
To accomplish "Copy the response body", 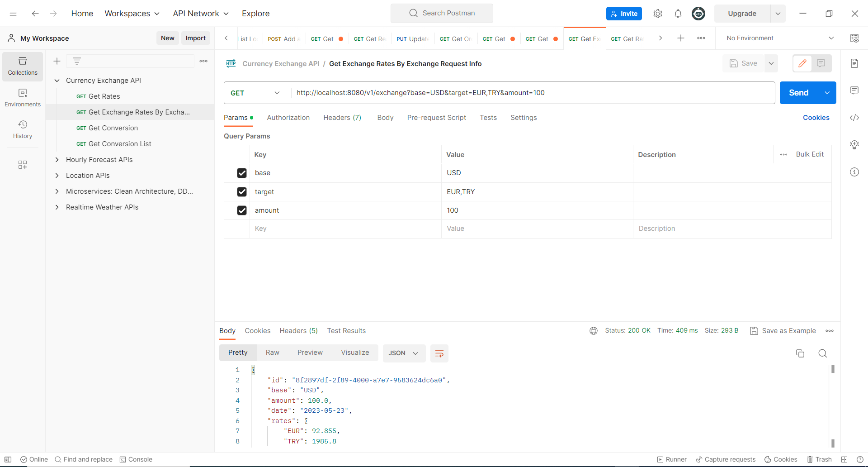I will [x=800, y=353].
